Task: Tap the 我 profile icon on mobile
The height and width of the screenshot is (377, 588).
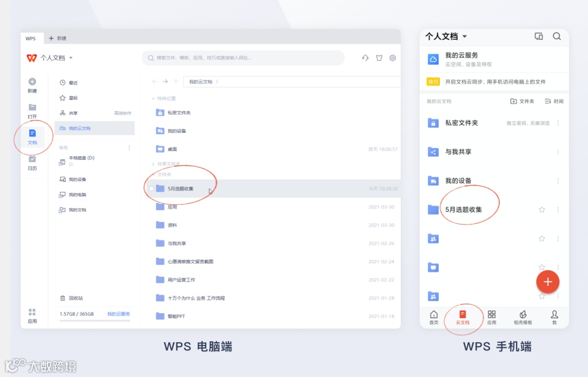Action: [x=554, y=314]
